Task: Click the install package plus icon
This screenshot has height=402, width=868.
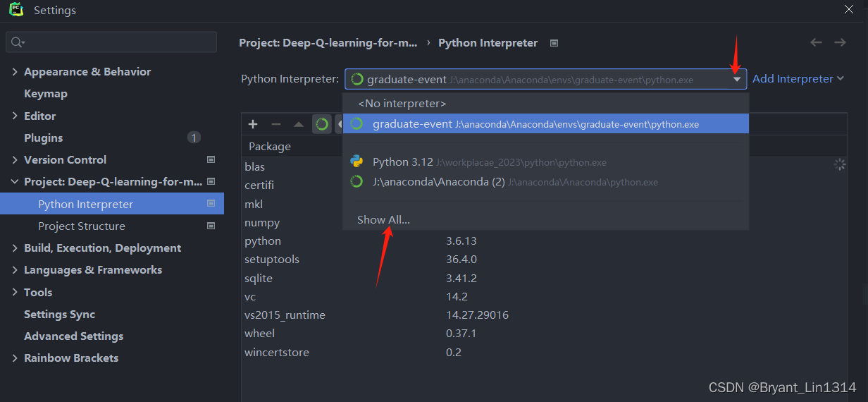Action: [x=253, y=124]
